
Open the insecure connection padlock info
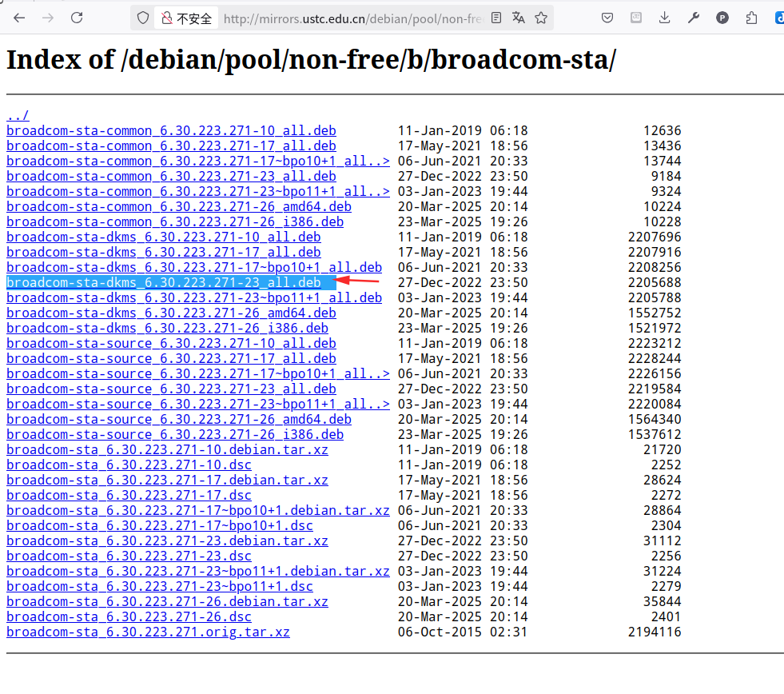(x=167, y=18)
